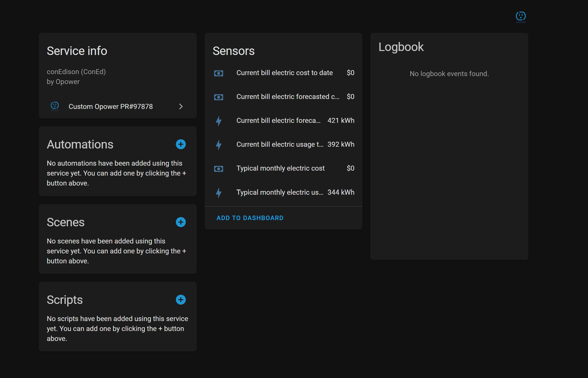Click the plus icon to add a script
The height and width of the screenshot is (378, 588).
click(x=181, y=300)
